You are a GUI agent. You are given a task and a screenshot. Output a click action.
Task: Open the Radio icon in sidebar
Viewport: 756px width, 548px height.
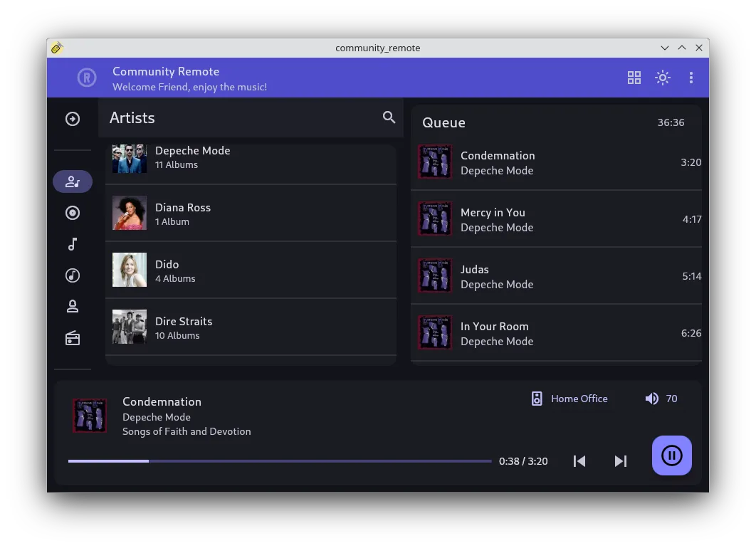point(73,338)
